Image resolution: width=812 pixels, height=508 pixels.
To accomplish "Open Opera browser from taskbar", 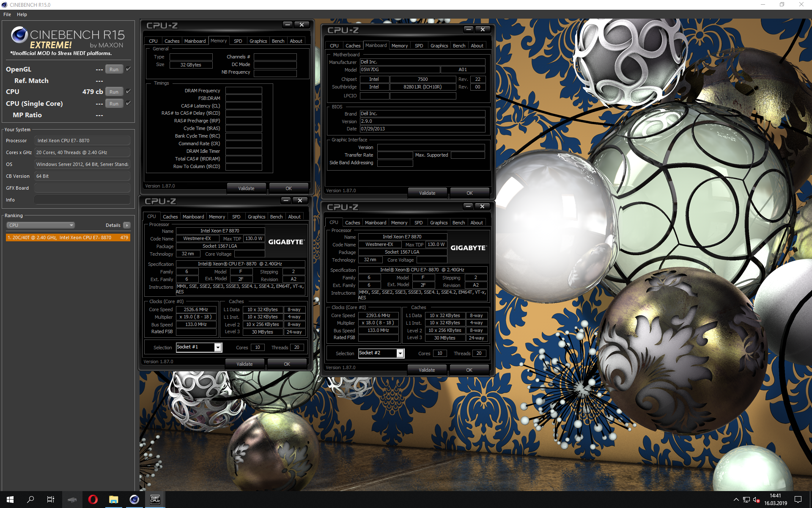I will (x=93, y=500).
